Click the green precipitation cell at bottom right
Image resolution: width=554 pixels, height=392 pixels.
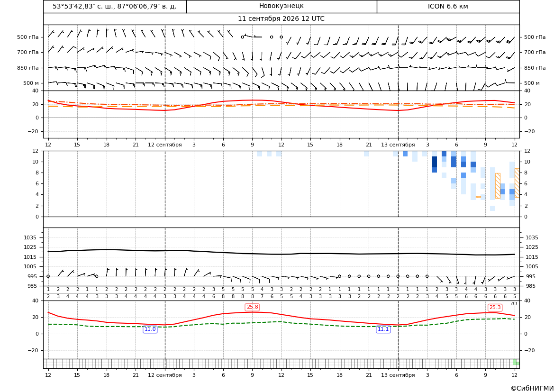[516, 362]
